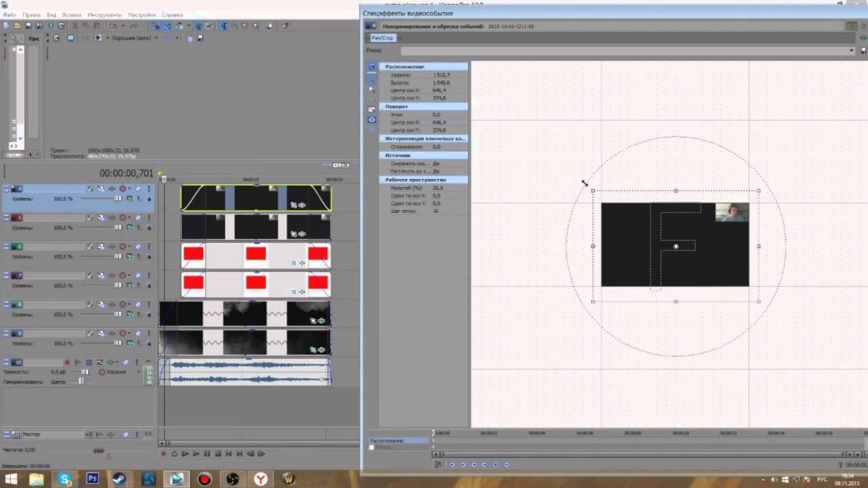Collapse the Расположение property group
Screen dimensions: 868x488
pyautogui.click(x=382, y=66)
